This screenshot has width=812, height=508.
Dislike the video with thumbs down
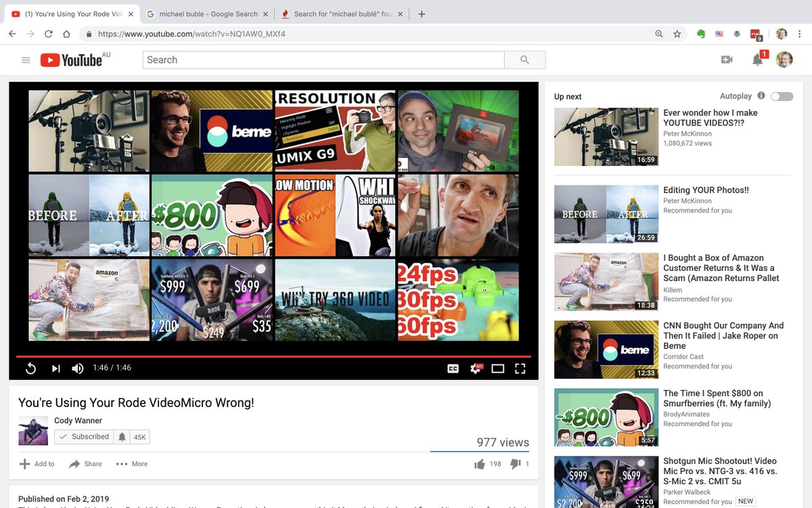pos(515,464)
